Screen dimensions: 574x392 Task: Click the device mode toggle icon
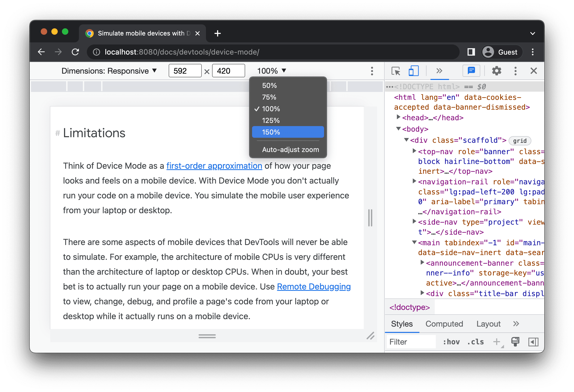point(413,71)
